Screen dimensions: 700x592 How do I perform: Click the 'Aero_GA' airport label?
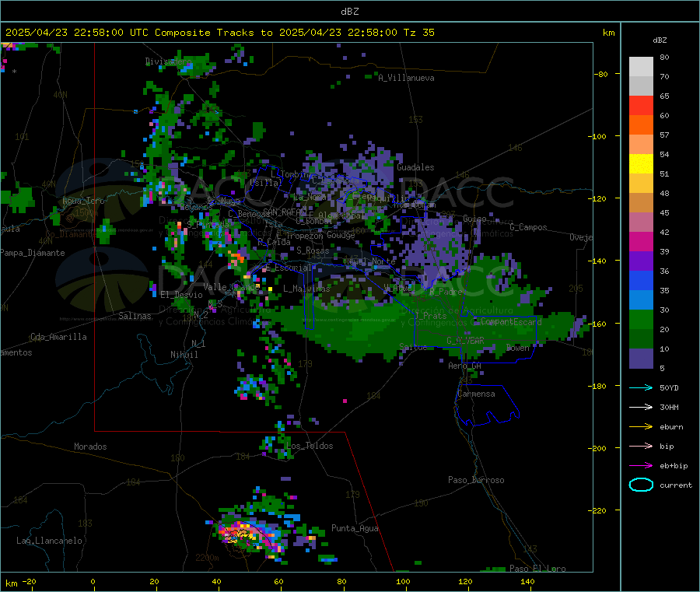pyautogui.click(x=465, y=366)
